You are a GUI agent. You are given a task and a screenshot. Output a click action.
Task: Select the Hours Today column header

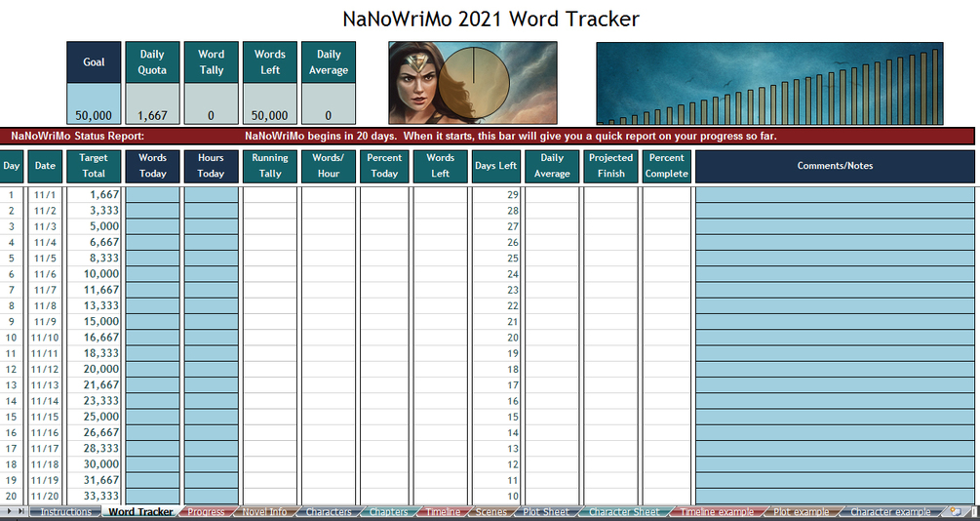coord(212,166)
